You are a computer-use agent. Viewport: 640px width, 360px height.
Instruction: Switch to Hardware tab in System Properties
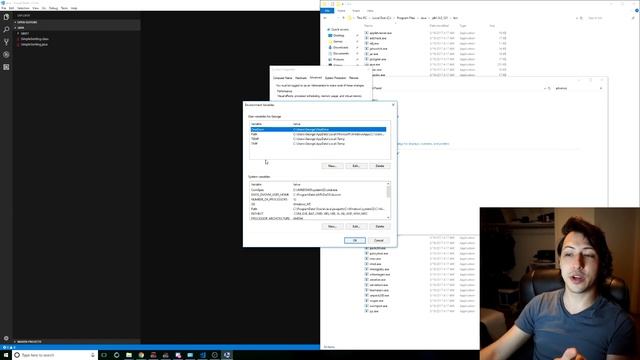pos(301,78)
